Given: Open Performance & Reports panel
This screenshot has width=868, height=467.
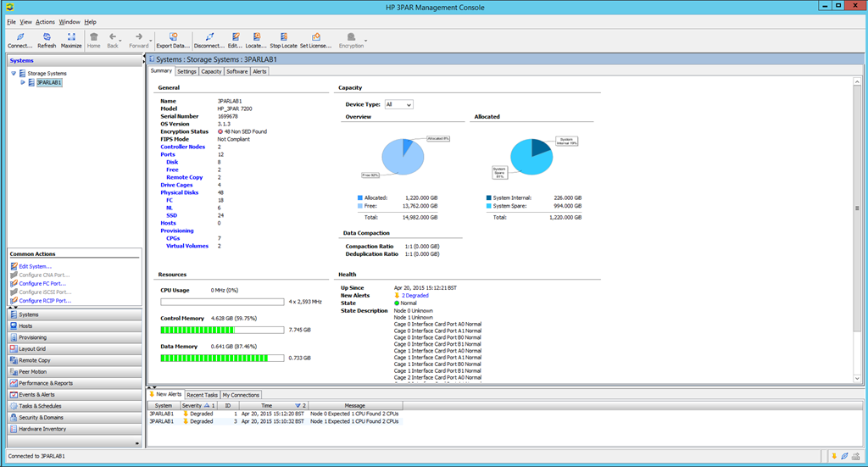Looking at the screenshot, I should (75, 383).
